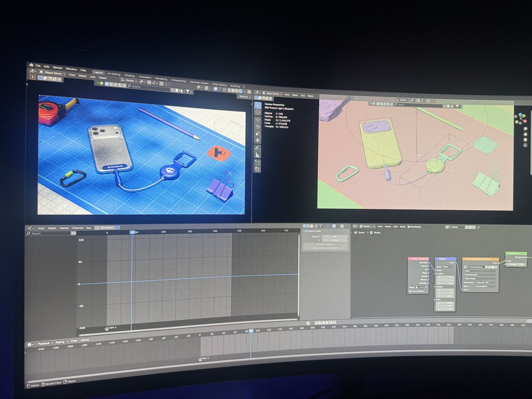The height and width of the screenshot is (399, 532).
Task: Click the Cursor to Selection button
Action: 325,244
